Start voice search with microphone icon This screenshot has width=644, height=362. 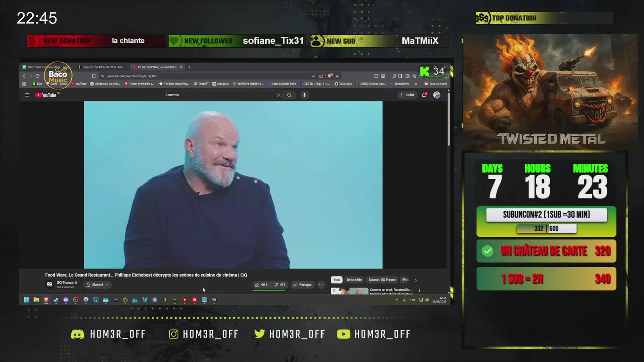pyautogui.click(x=304, y=95)
